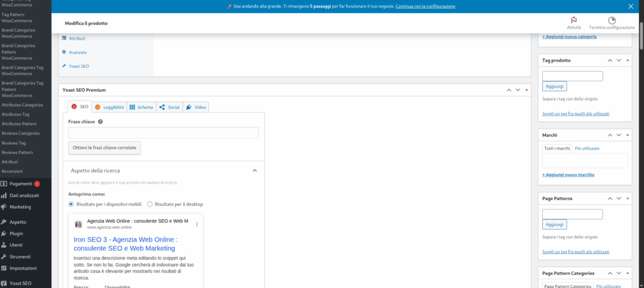Open Recensioni submenu item
644x288 pixels.
[13, 171]
